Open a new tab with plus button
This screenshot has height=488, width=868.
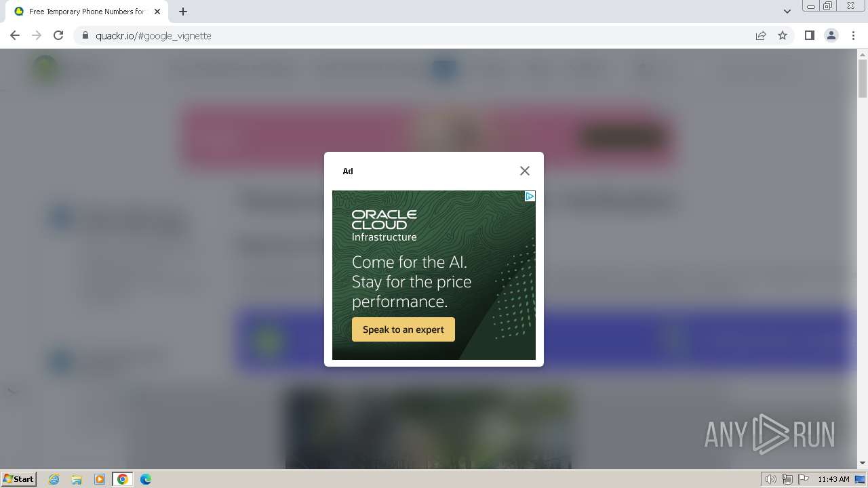point(183,12)
